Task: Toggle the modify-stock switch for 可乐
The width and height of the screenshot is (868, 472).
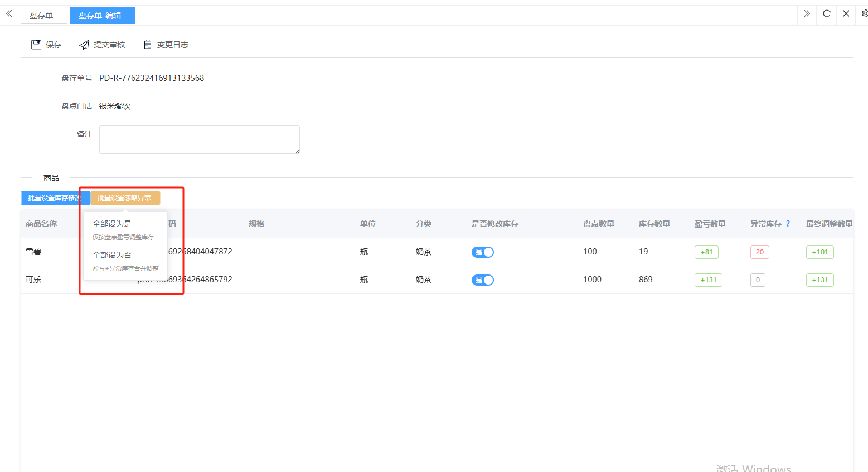Action: coord(483,280)
